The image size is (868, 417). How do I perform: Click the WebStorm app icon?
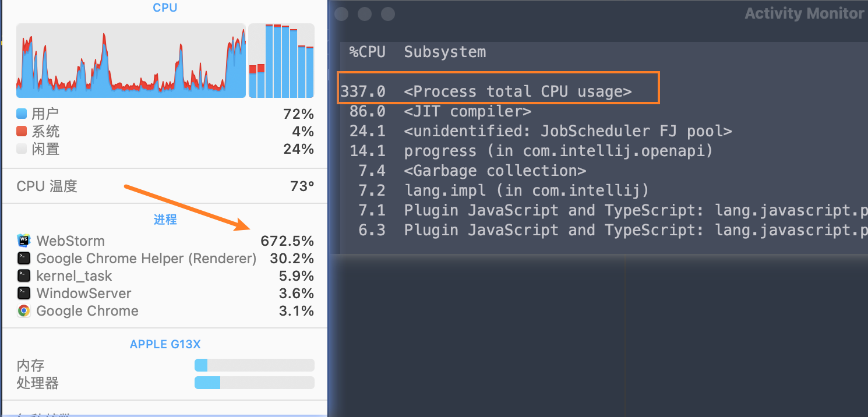[24, 241]
